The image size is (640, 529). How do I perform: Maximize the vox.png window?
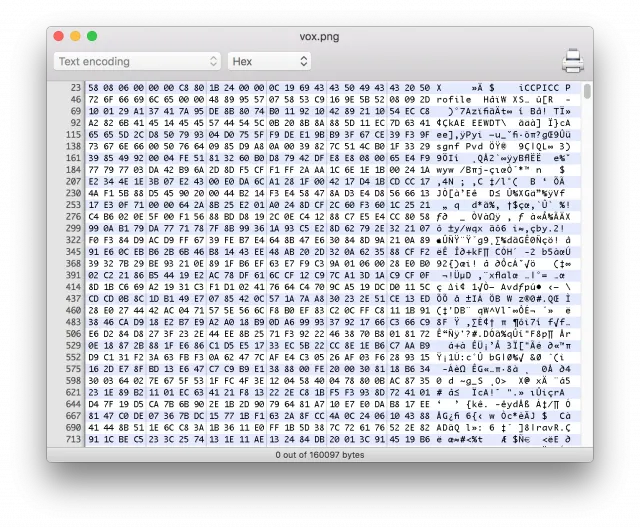click(92, 36)
